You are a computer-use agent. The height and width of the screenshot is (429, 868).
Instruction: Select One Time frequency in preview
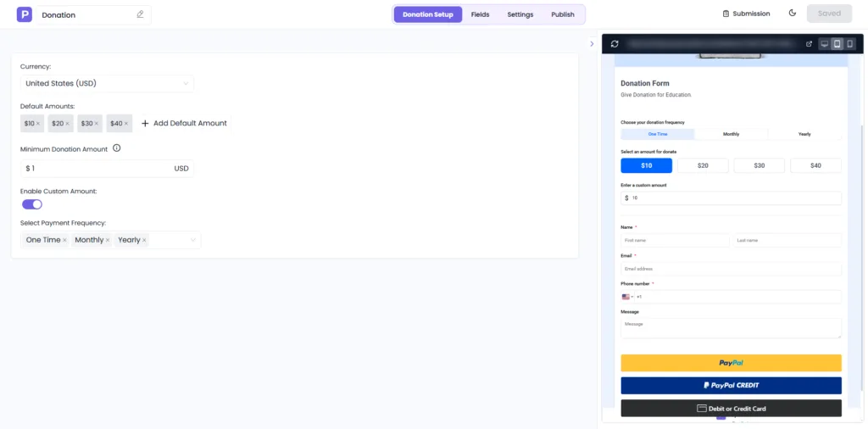click(x=658, y=134)
